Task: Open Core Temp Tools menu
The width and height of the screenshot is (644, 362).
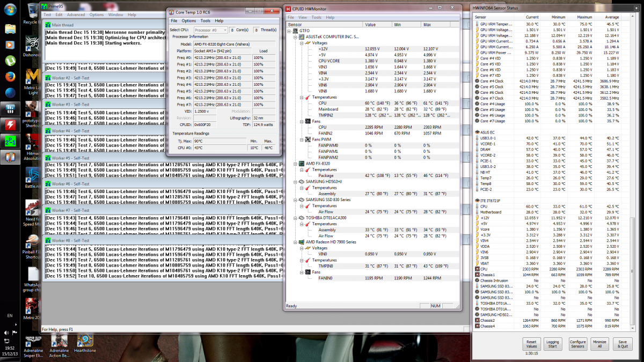Action: [x=205, y=20]
